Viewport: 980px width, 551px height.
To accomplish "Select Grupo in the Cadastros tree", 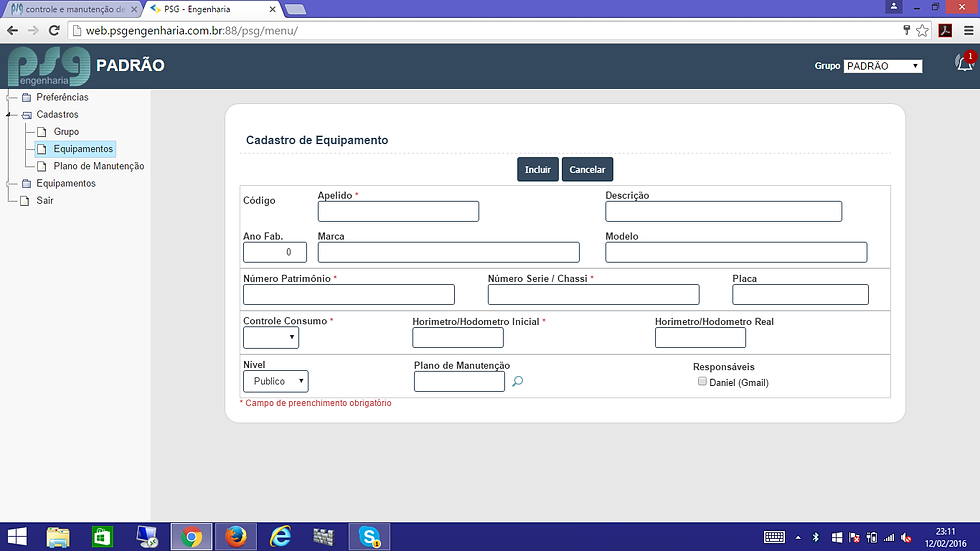I will [x=66, y=132].
